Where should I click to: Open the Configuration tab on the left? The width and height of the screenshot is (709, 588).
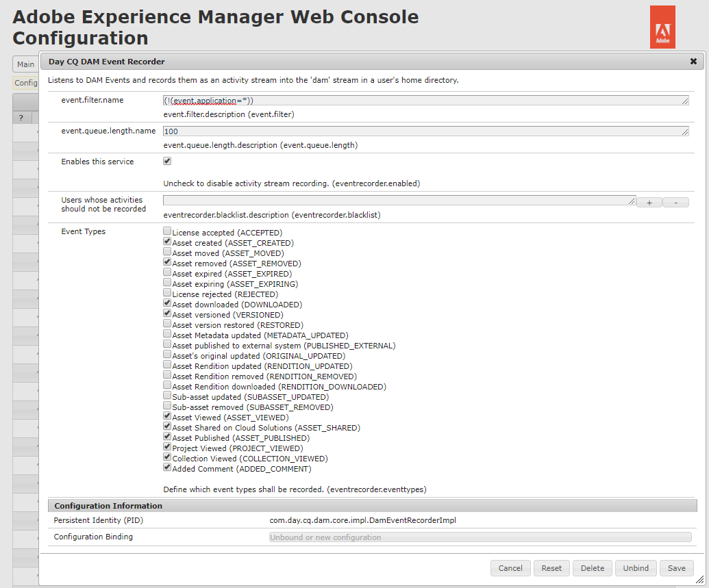point(25,82)
